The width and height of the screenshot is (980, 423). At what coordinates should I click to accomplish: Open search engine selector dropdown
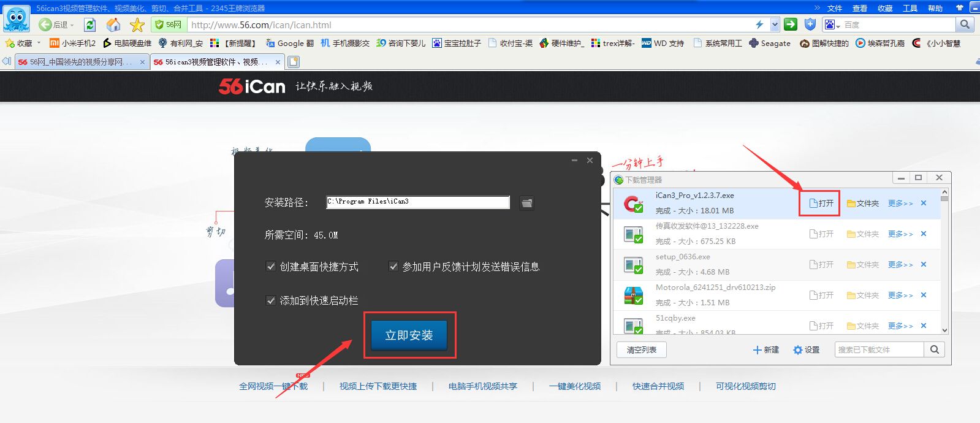832,25
